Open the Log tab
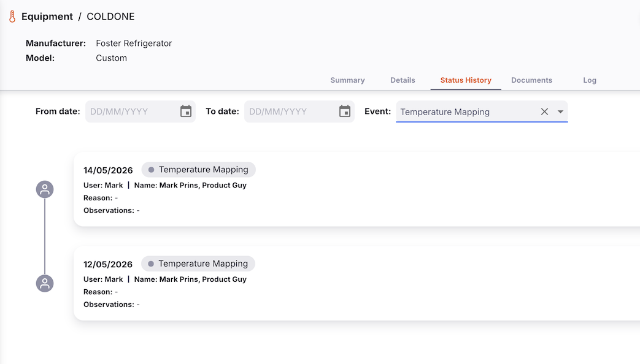This screenshot has width=640, height=364. tap(590, 80)
